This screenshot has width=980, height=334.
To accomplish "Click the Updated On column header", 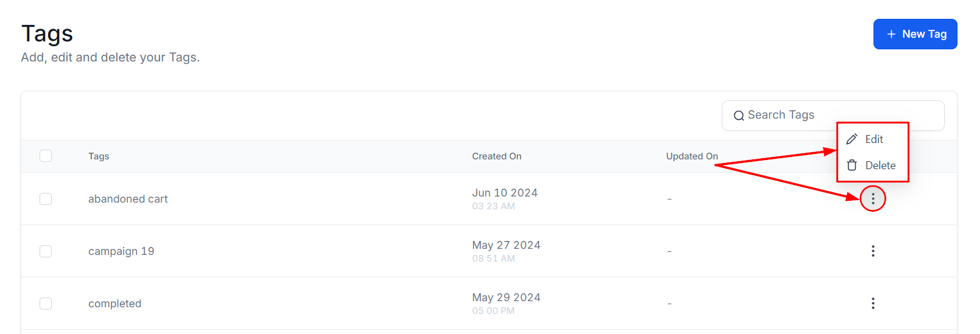I will 692,156.
